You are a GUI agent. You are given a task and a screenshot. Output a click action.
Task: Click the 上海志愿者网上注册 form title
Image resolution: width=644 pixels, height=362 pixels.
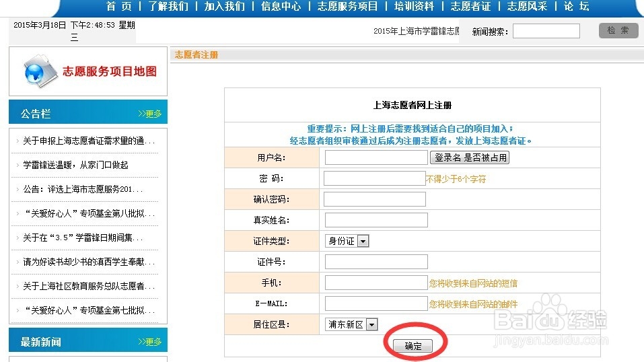[413, 105]
